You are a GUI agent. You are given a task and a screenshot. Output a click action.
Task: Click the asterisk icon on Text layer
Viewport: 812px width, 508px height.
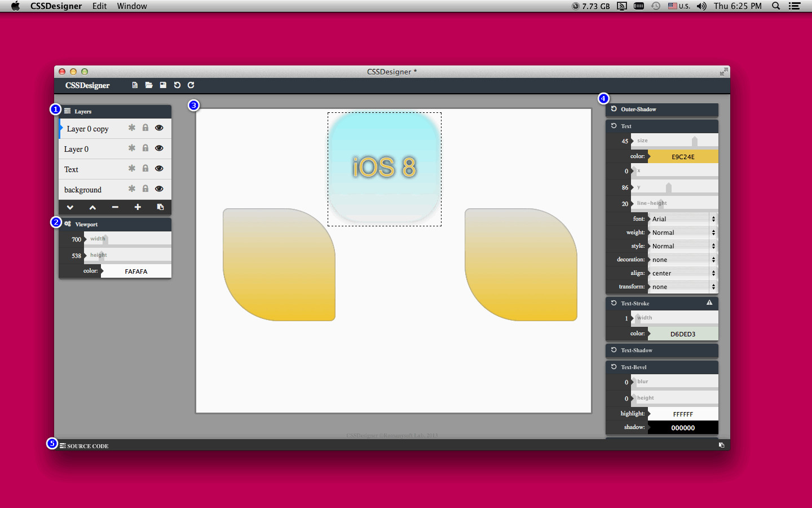tap(131, 168)
